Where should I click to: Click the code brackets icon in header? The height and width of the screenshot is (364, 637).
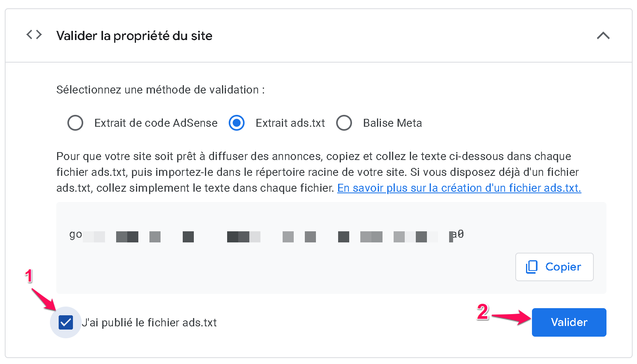click(x=34, y=35)
